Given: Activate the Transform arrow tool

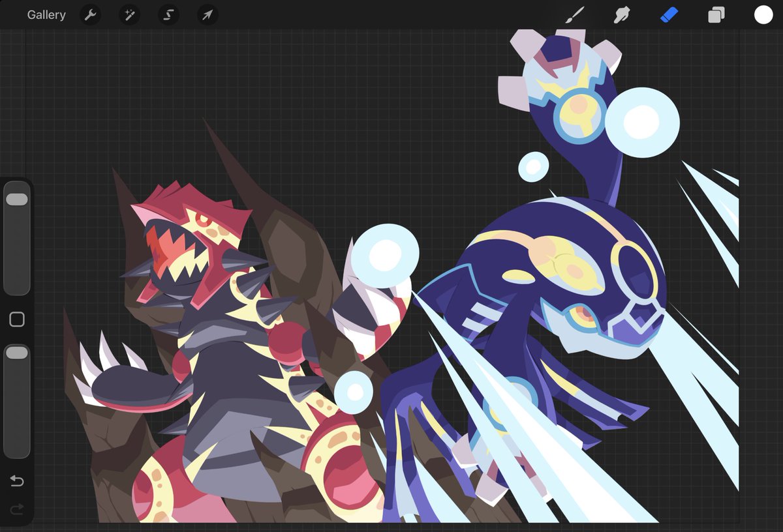Looking at the screenshot, I should tap(207, 14).
